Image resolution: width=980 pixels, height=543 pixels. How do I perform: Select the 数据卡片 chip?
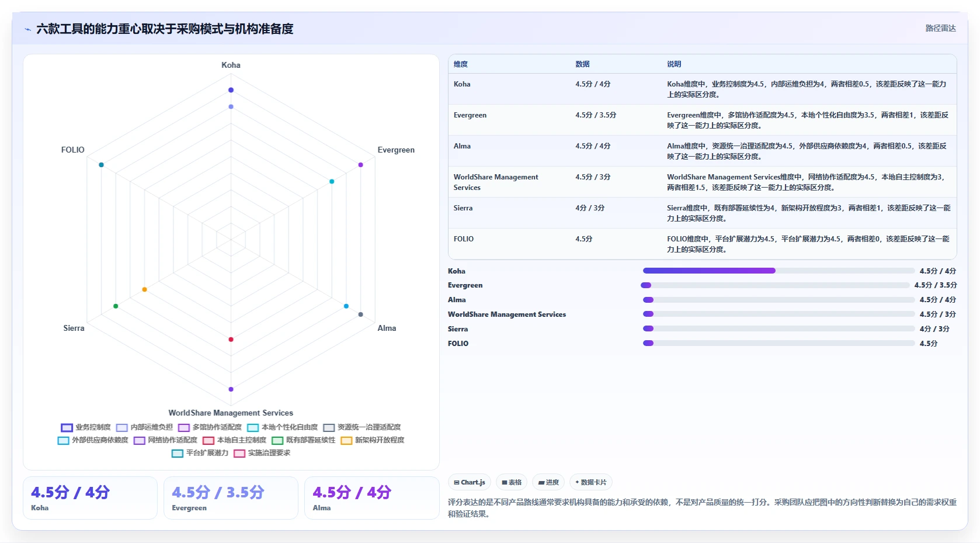(x=591, y=482)
